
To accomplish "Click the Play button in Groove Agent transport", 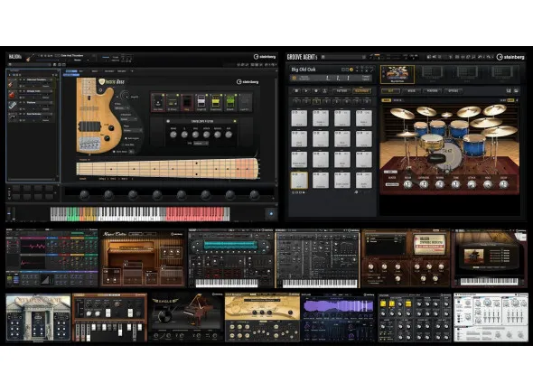I will (x=306, y=91).
